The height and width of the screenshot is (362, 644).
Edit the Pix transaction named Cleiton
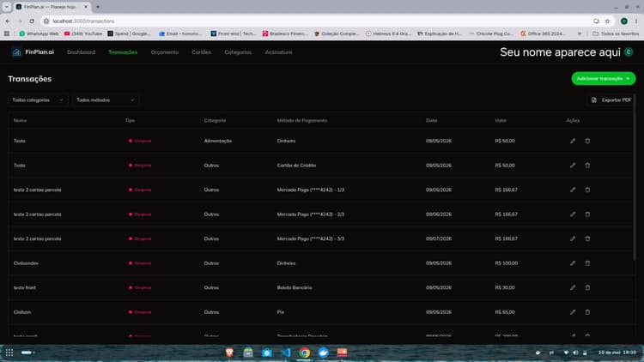[x=573, y=312]
